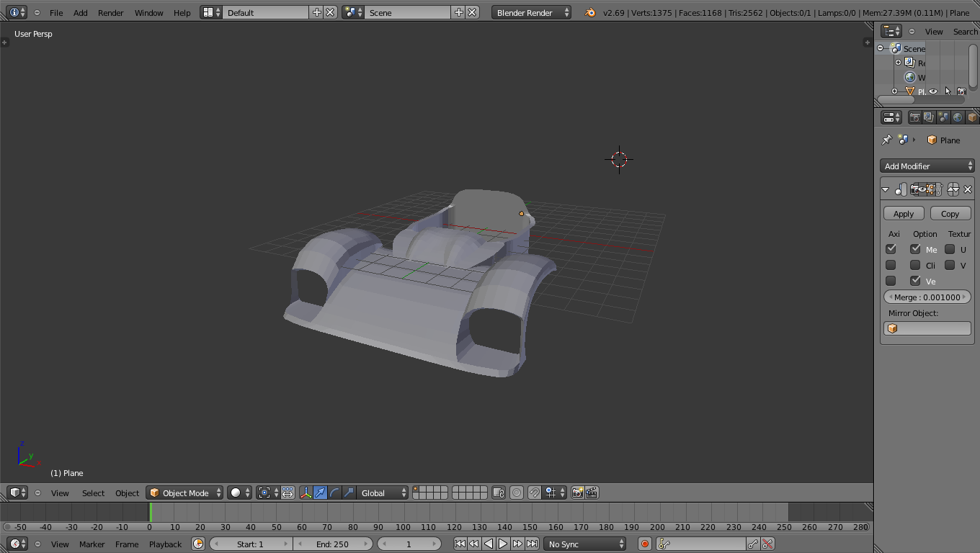
Task: Add a new screen layout
Action: pyautogui.click(x=317, y=12)
